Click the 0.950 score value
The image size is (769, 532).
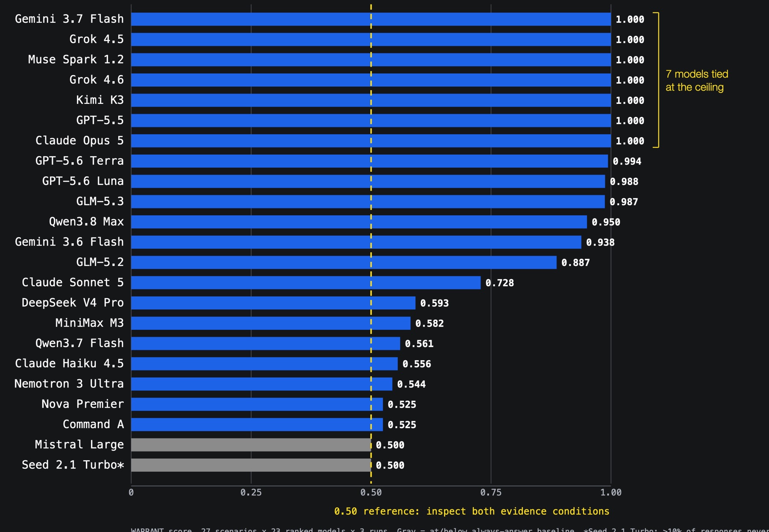click(606, 222)
